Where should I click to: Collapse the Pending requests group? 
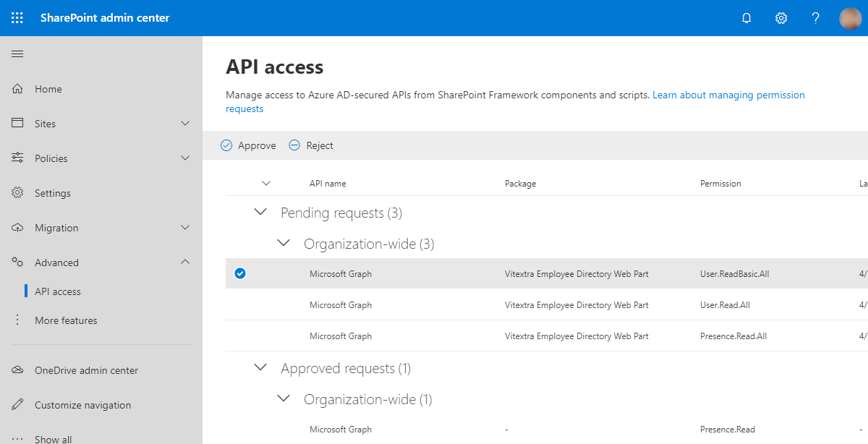pyautogui.click(x=260, y=213)
